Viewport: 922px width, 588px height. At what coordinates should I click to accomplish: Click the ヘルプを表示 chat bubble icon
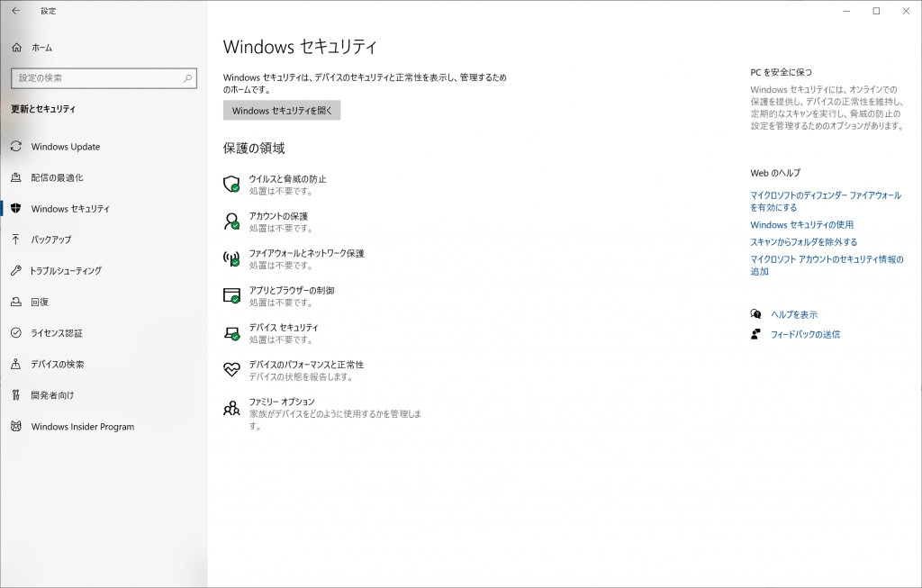tap(755, 314)
